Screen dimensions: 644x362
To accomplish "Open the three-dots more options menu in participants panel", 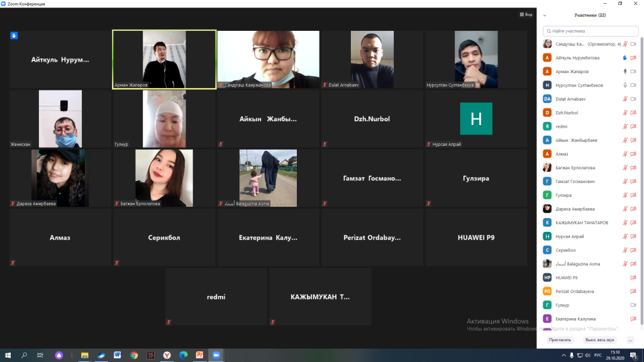I will (630, 340).
